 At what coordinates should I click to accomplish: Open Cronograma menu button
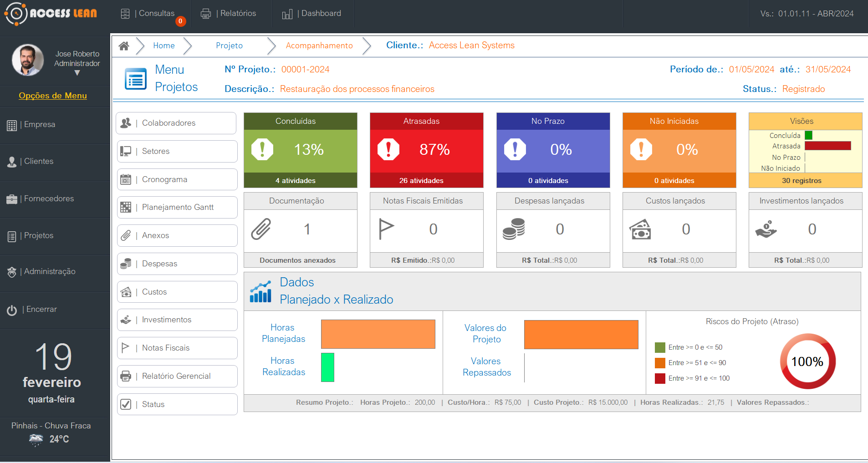point(177,179)
